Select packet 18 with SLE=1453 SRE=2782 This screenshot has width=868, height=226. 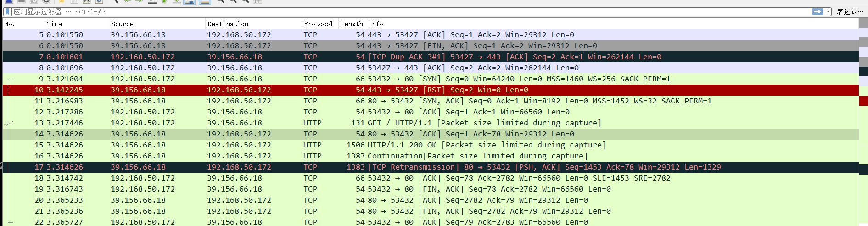[x=431, y=178]
